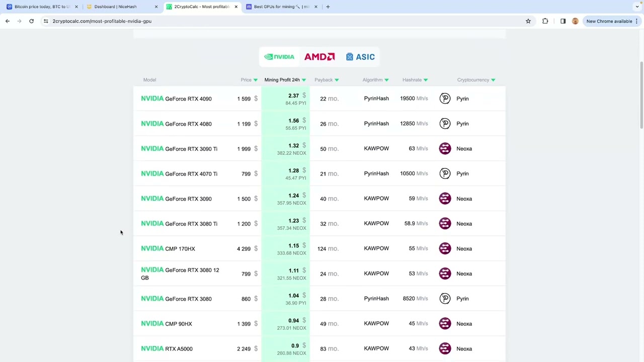Select the 2CryptoCalc Most profitable tab
The width and height of the screenshot is (644, 362).
pyautogui.click(x=201, y=7)
